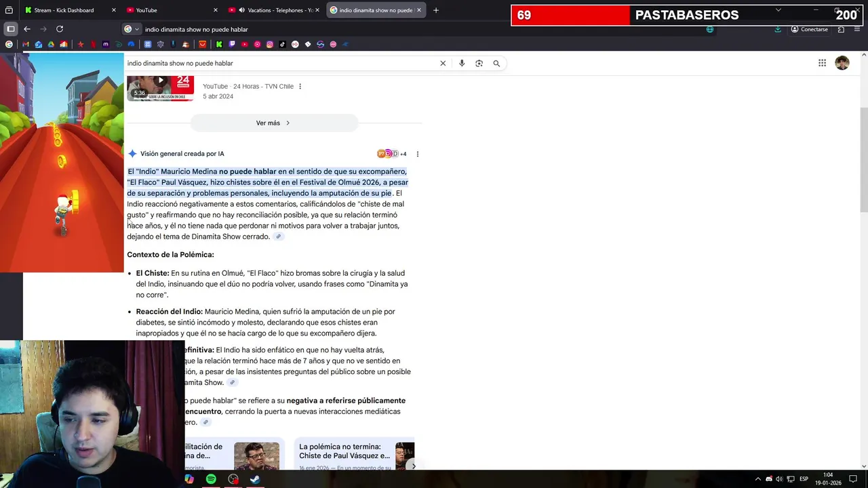Close the Stream - Kick Dashboard tab
868x488 pixels.
click(x=113, y=10)
